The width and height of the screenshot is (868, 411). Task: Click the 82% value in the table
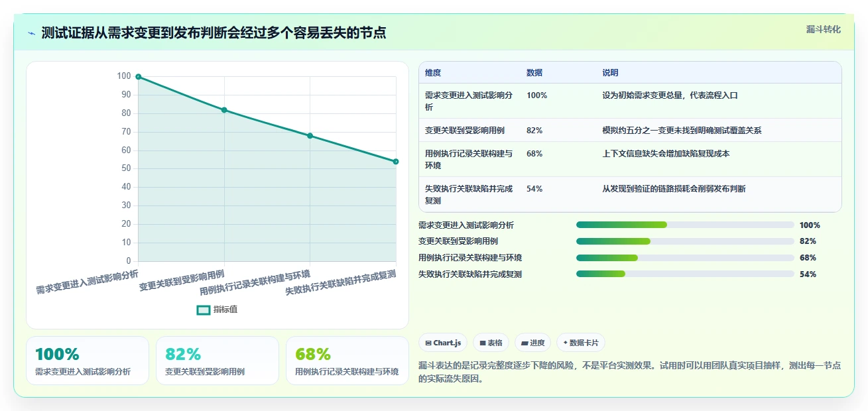[534, 131]
